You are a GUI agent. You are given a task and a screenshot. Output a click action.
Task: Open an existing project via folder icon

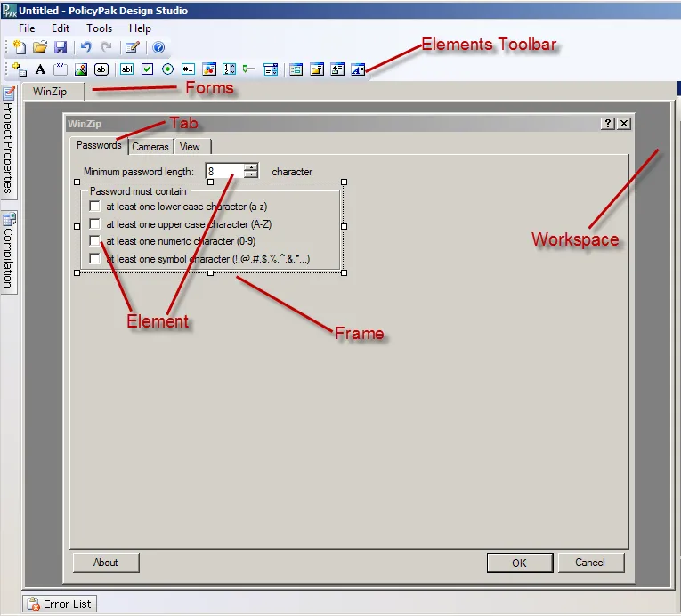click(40, 47)
